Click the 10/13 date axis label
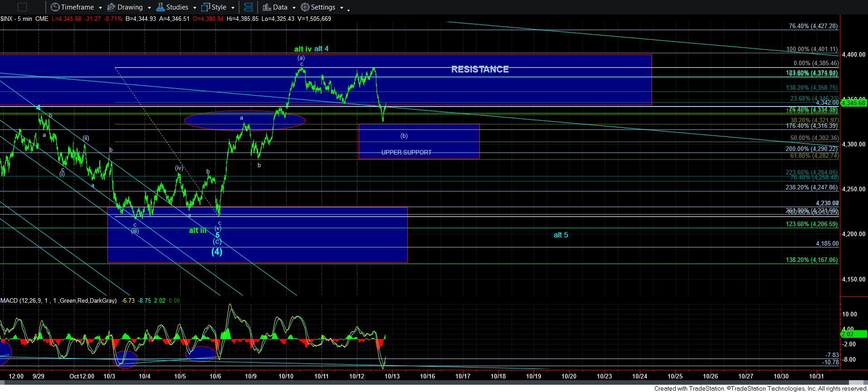 (392, 376)
